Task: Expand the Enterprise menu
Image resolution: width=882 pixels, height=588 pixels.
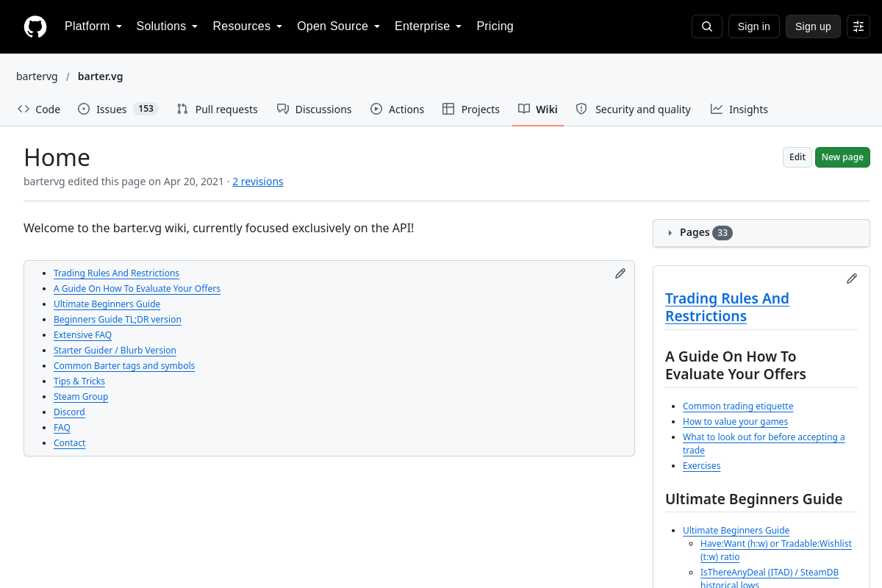Action: 429,26
